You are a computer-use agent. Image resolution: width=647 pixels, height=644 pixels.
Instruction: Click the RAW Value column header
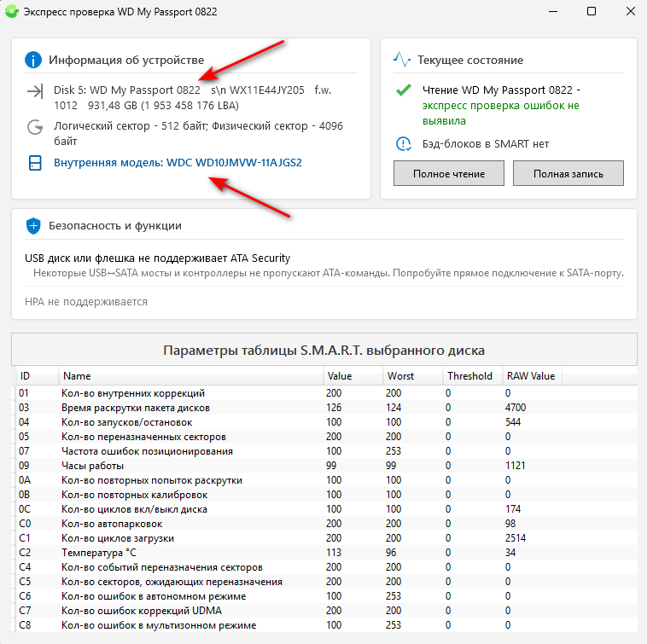point(530,375)
